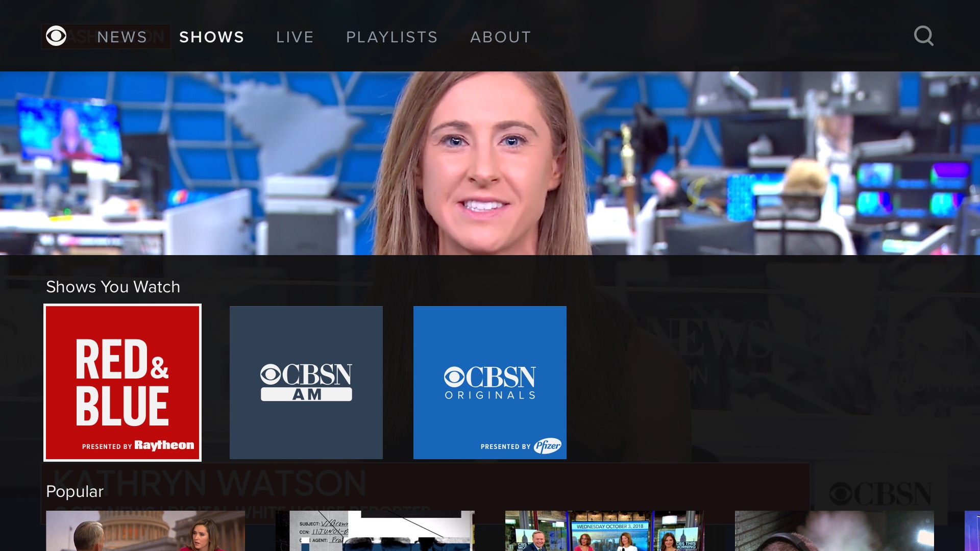Open the PLAYLISTS menu item
This screenshot has width=980, height=551.
point(392,37)
